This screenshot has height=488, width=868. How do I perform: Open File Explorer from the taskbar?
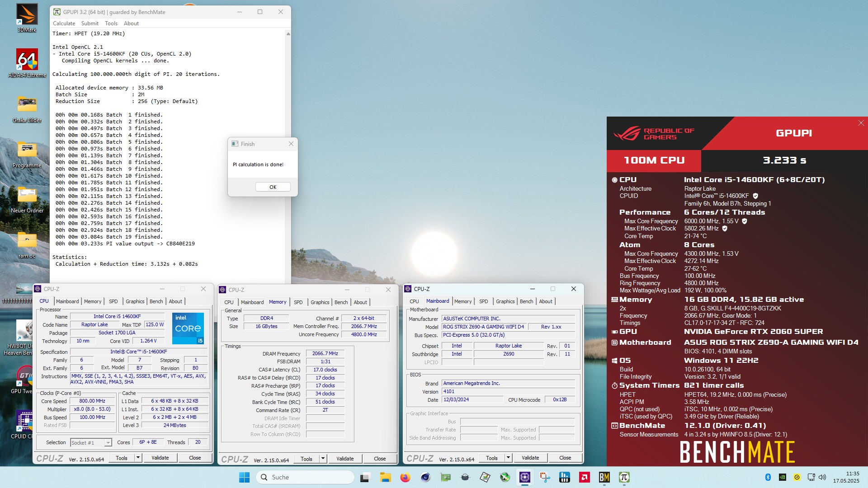[385, 477]
